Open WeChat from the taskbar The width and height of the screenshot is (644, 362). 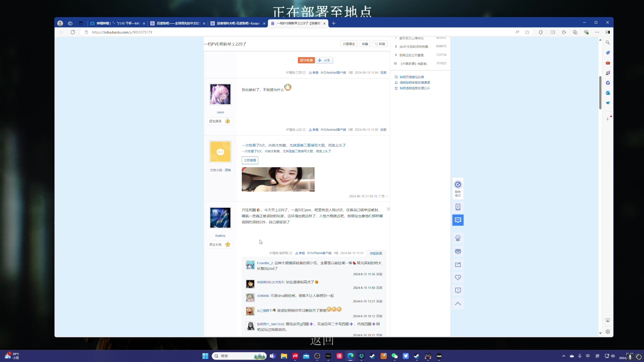[x=394, y=356]
